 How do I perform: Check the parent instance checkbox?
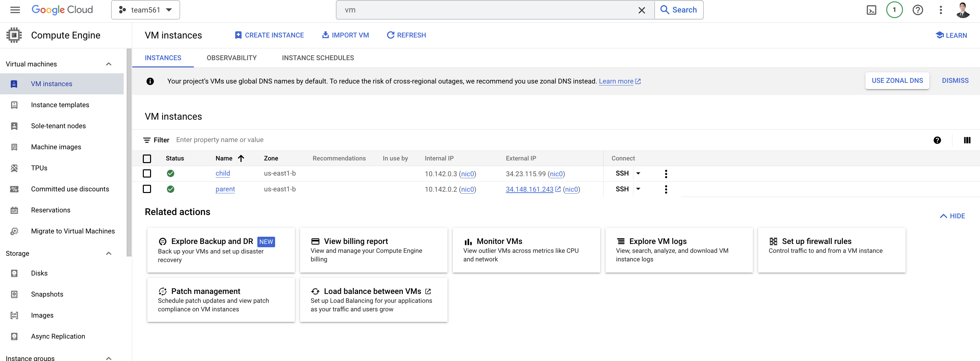[147, 189]
